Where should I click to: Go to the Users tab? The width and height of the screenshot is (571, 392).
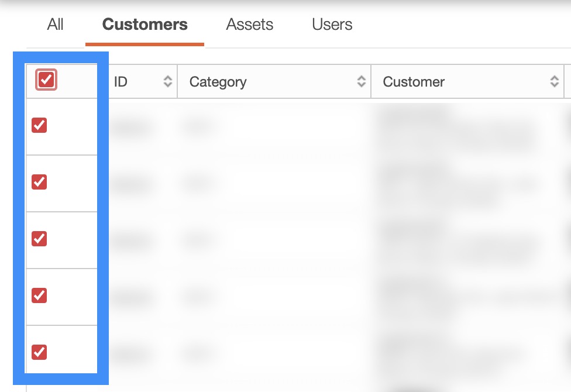coord(332,25)
